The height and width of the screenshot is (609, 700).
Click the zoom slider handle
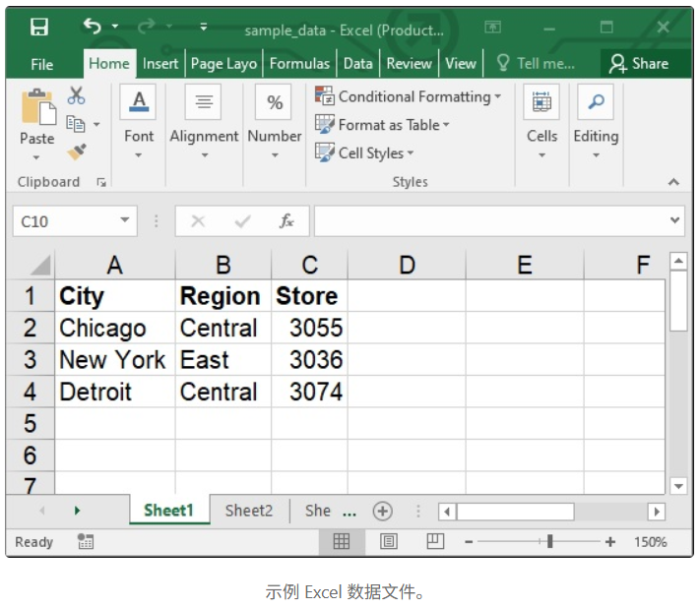pos(549,542)
